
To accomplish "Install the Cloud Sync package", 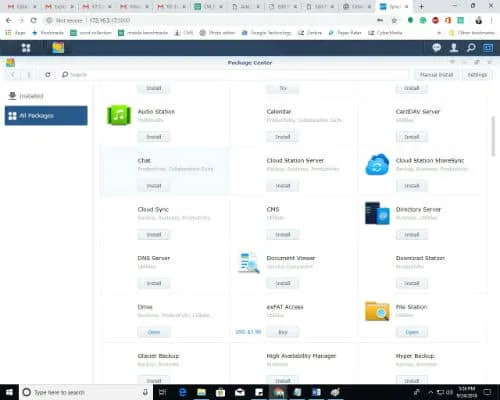I will click(x=154, y=235).
